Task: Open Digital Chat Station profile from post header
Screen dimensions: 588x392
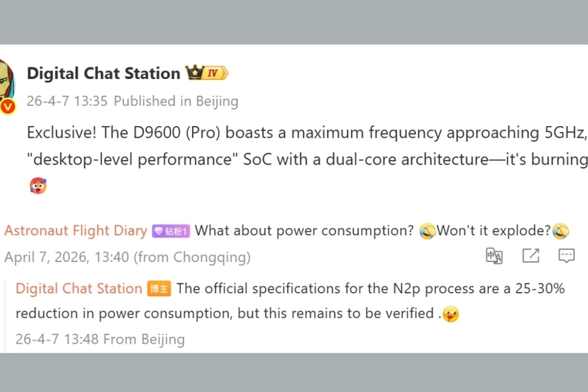Action: pyautogui.click(x=103, y=73)
